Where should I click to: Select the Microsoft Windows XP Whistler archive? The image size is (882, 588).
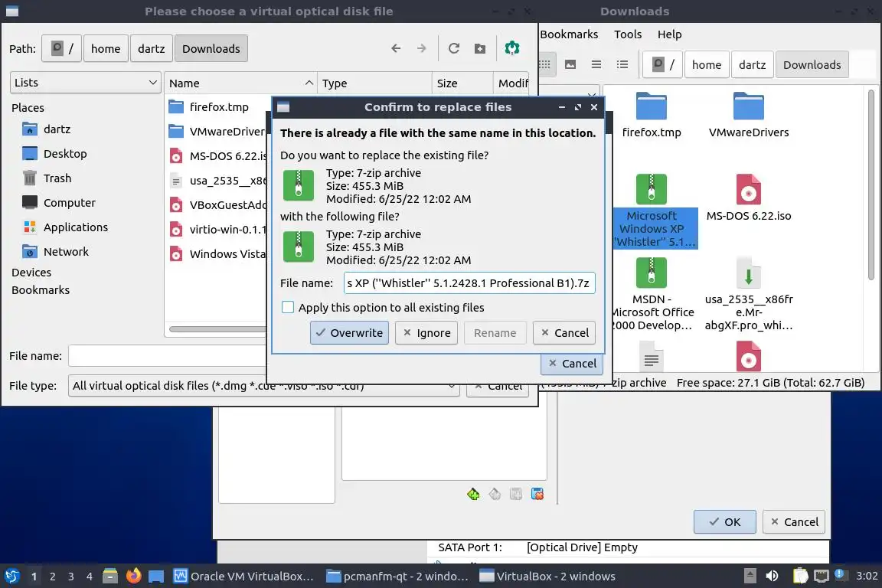pyautogui.click(x=652, y=211)
